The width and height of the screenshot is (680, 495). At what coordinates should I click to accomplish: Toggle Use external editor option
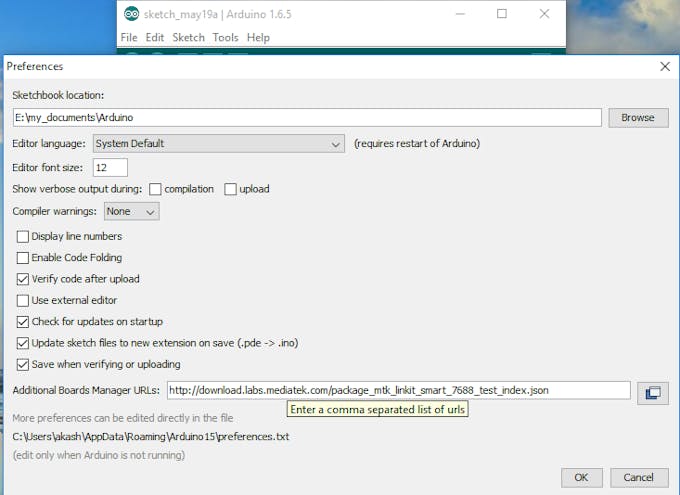click(x=23, y=300)
